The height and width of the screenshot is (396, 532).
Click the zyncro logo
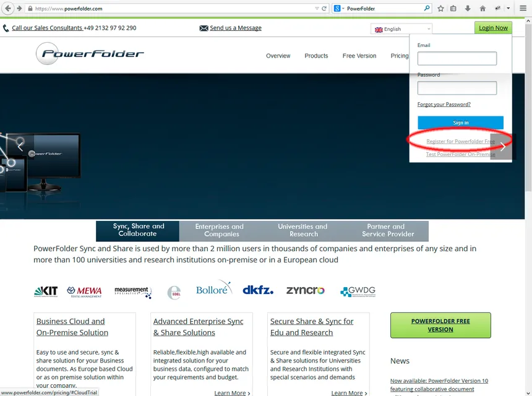coord(306,290)
